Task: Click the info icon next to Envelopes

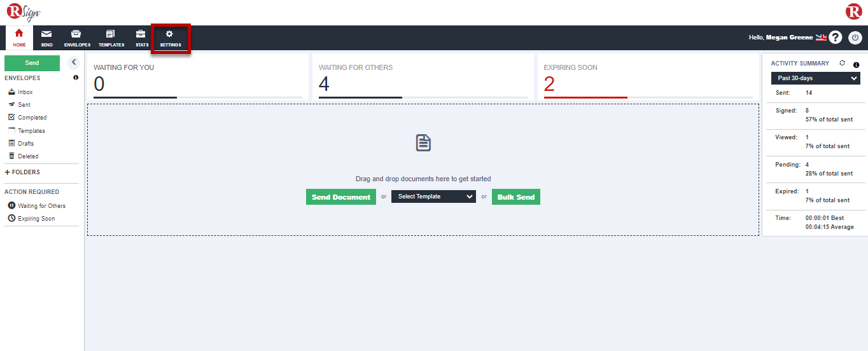Action: click(x=76, y=78)
